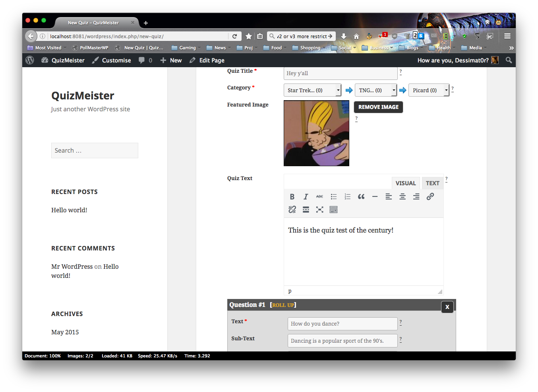
Task: Click the Mr WordPress commenter link
Action: click(72, 266)
